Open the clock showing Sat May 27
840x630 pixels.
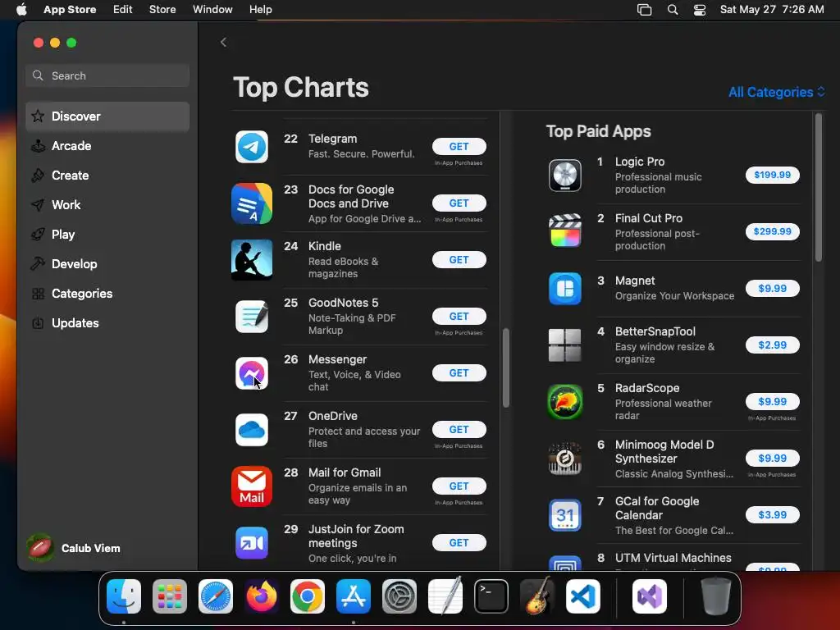click(772, 10)
